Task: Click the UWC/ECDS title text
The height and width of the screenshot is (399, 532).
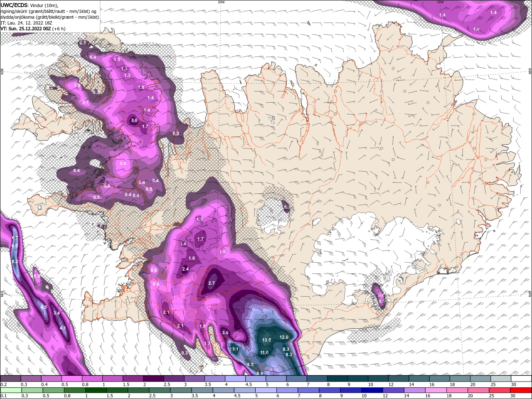Action: tap(14, 5)
